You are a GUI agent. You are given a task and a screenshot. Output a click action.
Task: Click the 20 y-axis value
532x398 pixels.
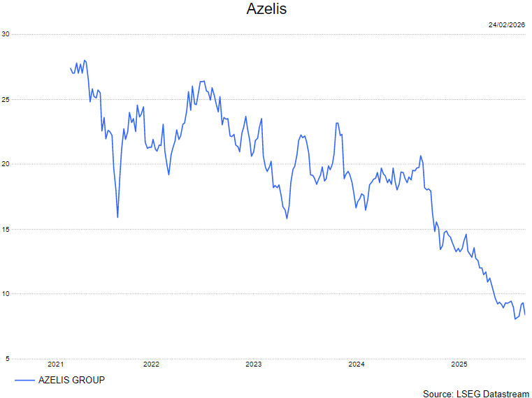pyautogui.click(x=6, y=164)
